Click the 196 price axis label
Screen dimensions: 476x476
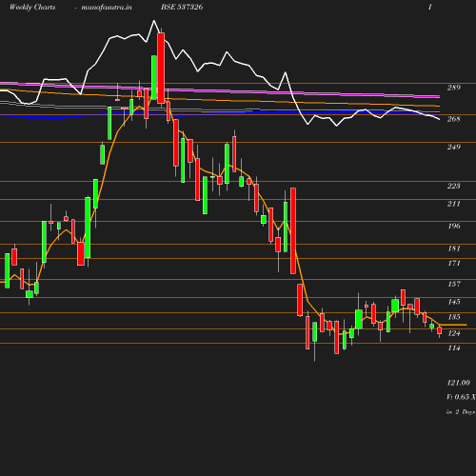(x=454, y=226)
